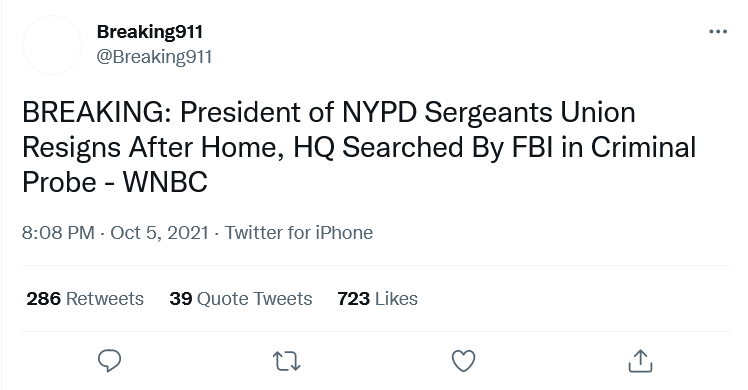
Task: Click the word Probe in the tweet
Action: [x=59, y=183]
